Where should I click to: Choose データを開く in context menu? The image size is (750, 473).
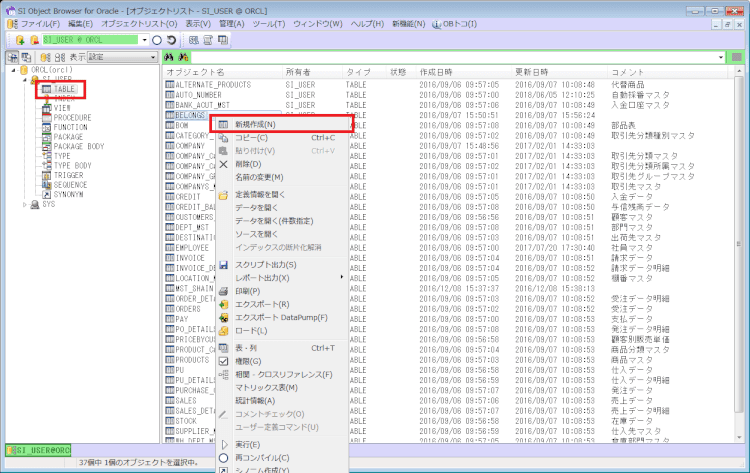(282, 208)
